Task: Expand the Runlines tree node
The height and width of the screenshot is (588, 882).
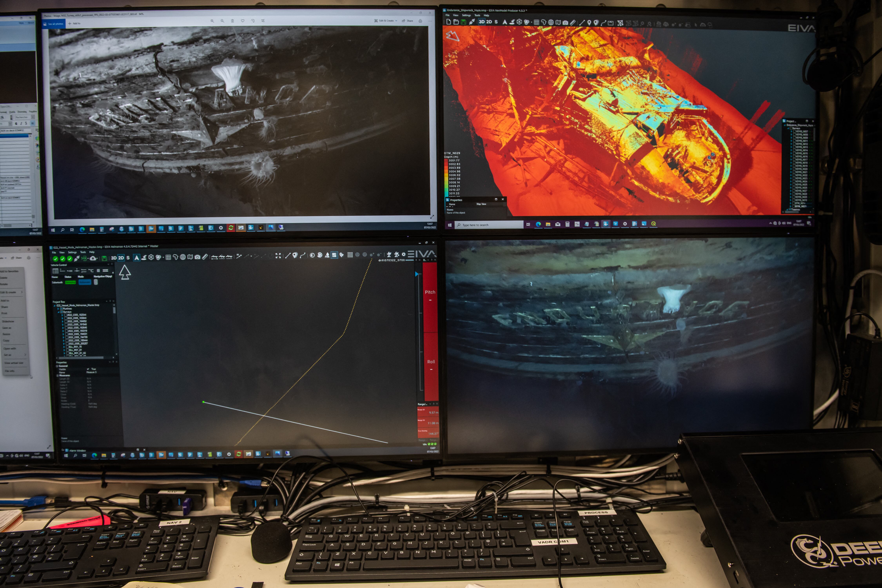Action: point(58,308)
